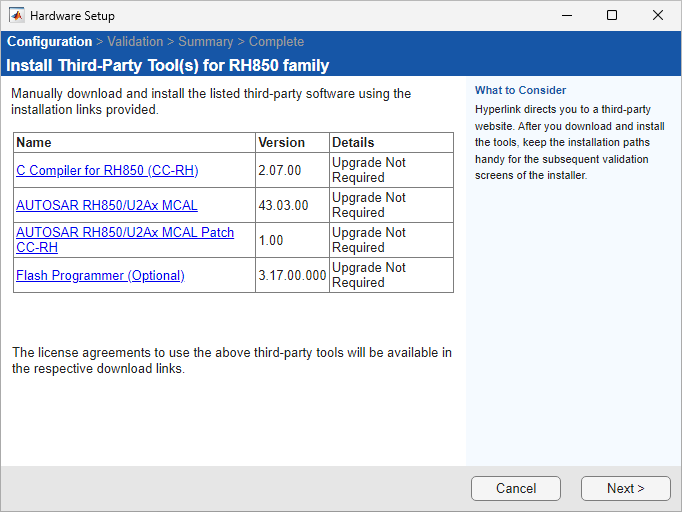Close the Hardware Setup window
The height and width of the screenshot is (512, 682).
pos(658,16)
